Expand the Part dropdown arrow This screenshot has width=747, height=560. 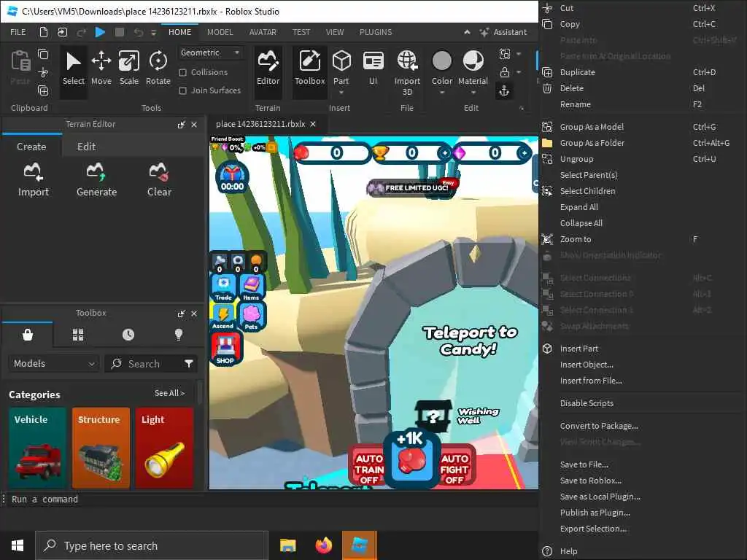(341, 93)
